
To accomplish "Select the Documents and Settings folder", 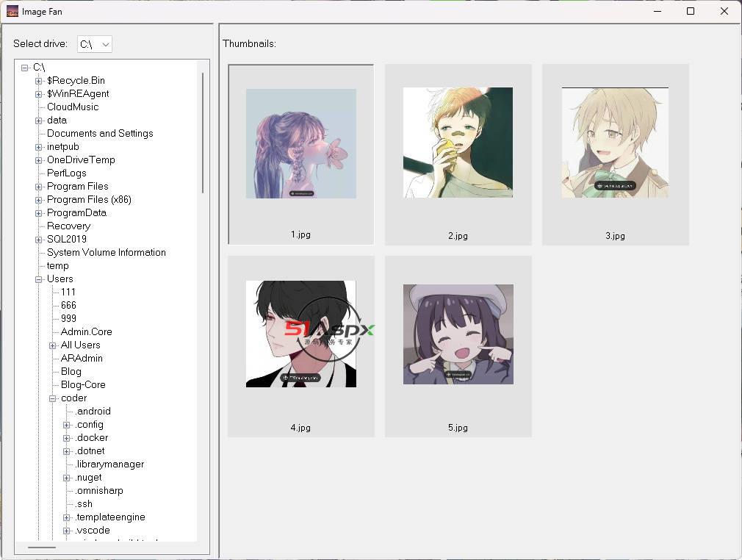I will (100, 134).
